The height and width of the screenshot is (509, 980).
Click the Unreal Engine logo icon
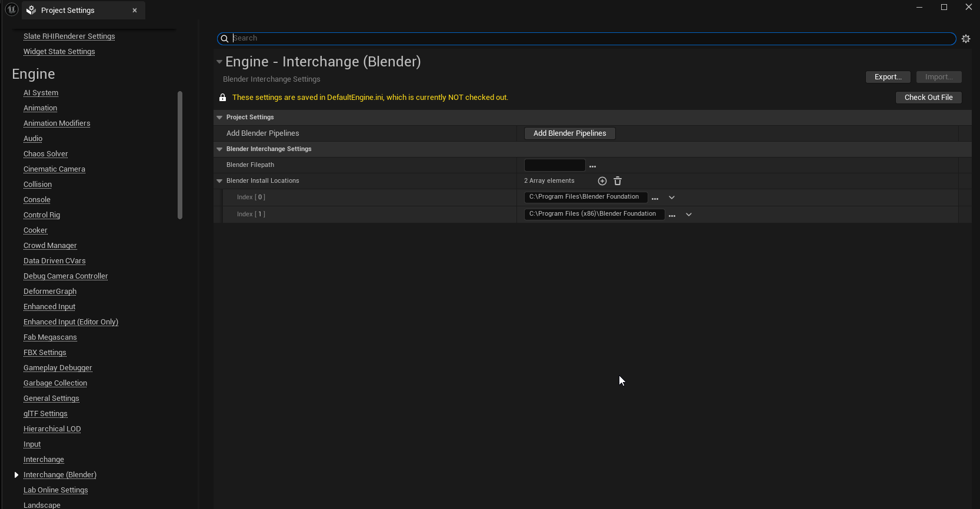click(11, 9)
